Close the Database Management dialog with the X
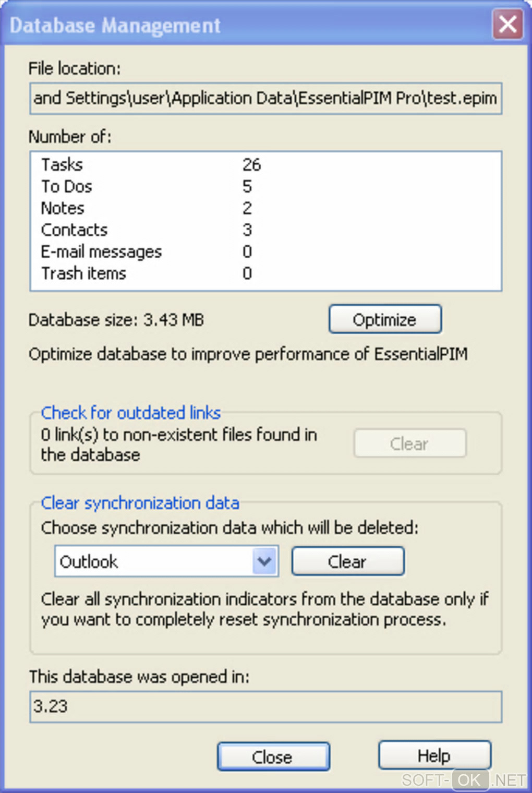 [507, 25]
